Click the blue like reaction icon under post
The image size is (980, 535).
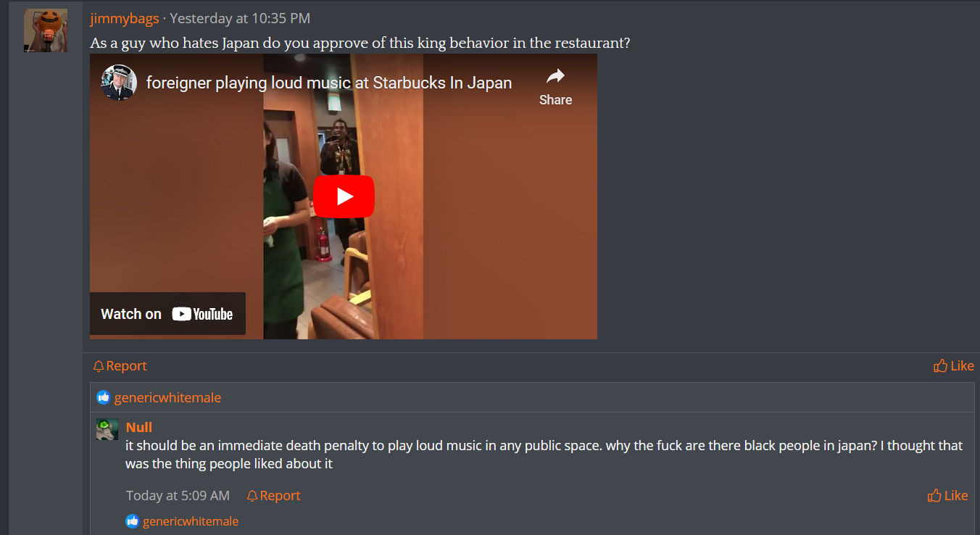104,397
